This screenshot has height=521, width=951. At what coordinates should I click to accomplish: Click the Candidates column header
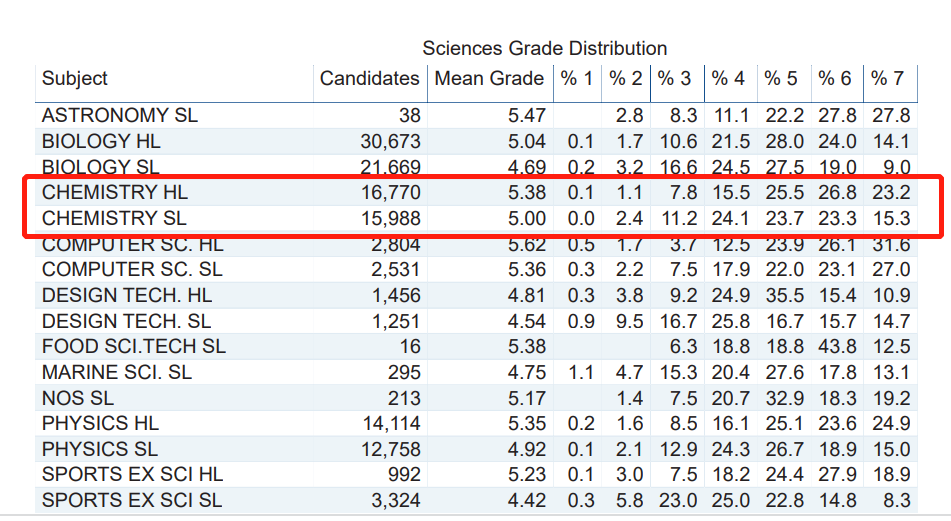click(369, 79)
